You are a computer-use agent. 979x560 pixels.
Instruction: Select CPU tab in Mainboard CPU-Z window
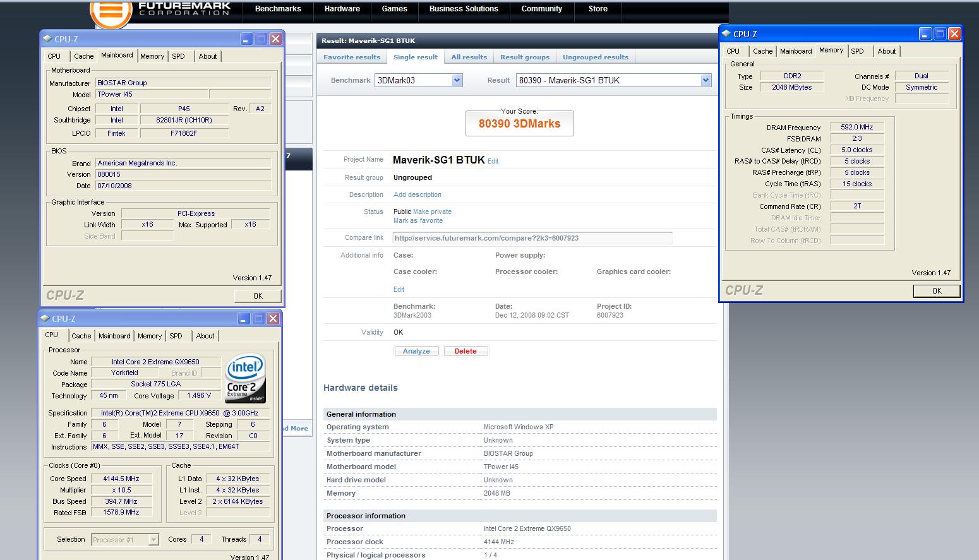(x=54, y=56)
